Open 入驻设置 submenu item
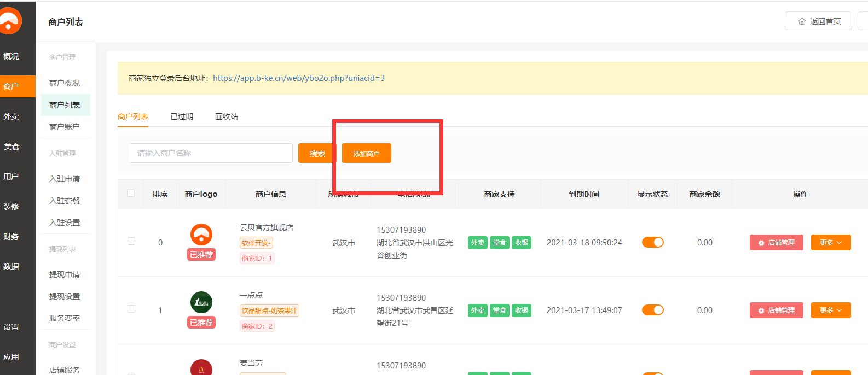 click(65, 222)
